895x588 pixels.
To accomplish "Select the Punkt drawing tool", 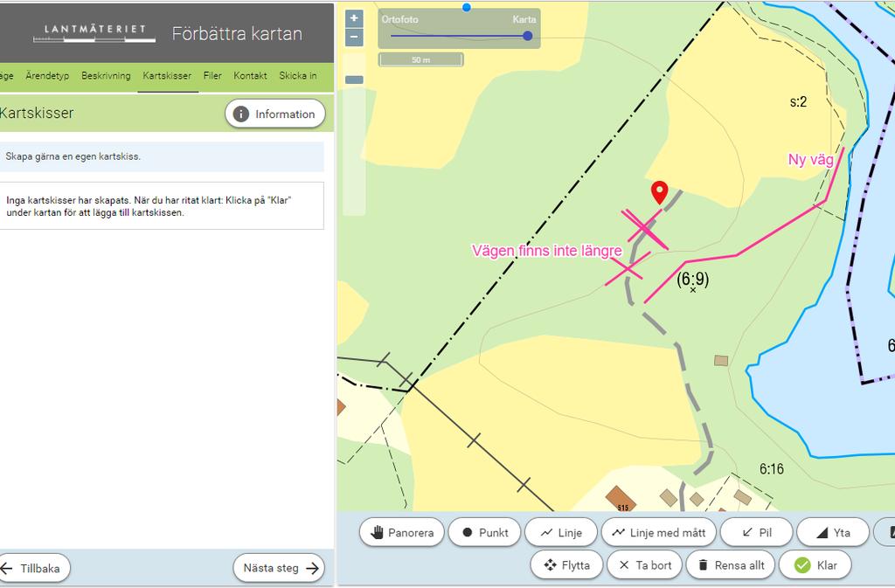I will [x=484, y=533].
